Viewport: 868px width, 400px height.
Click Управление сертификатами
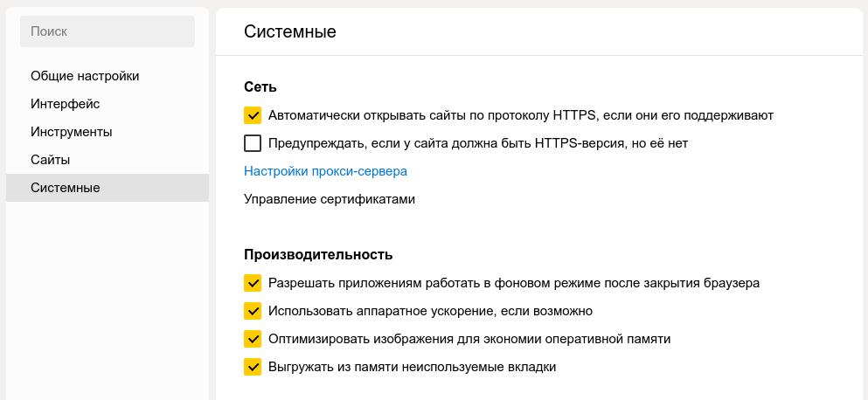coord(329,199)
